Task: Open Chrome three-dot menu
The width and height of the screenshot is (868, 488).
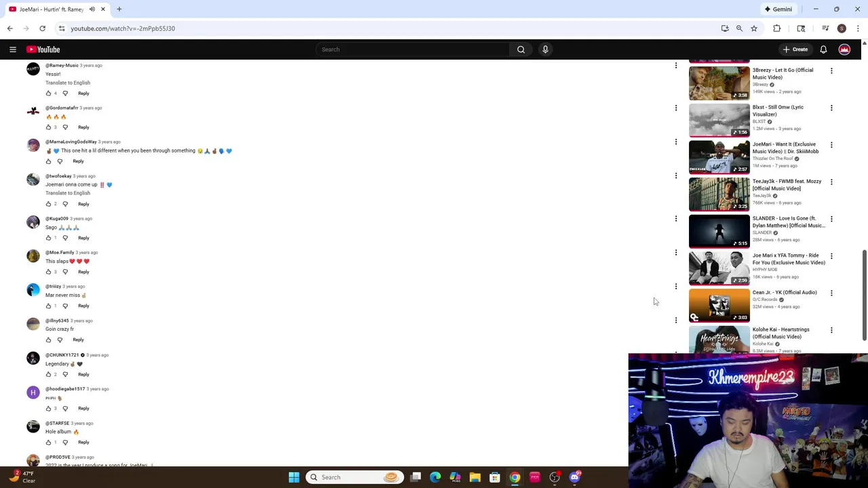Action: click(x=858, y=28)
